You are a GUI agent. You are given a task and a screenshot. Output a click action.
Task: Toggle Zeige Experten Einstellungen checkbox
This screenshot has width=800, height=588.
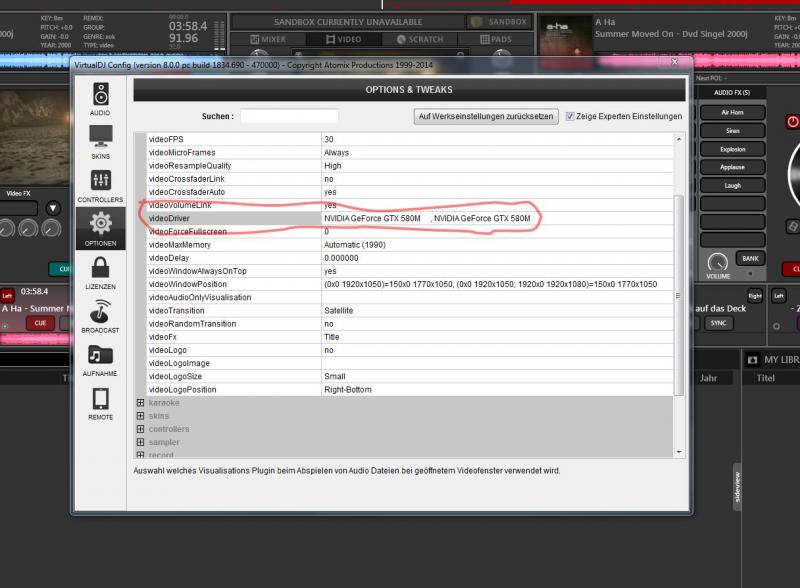click(x=570, y=116)
